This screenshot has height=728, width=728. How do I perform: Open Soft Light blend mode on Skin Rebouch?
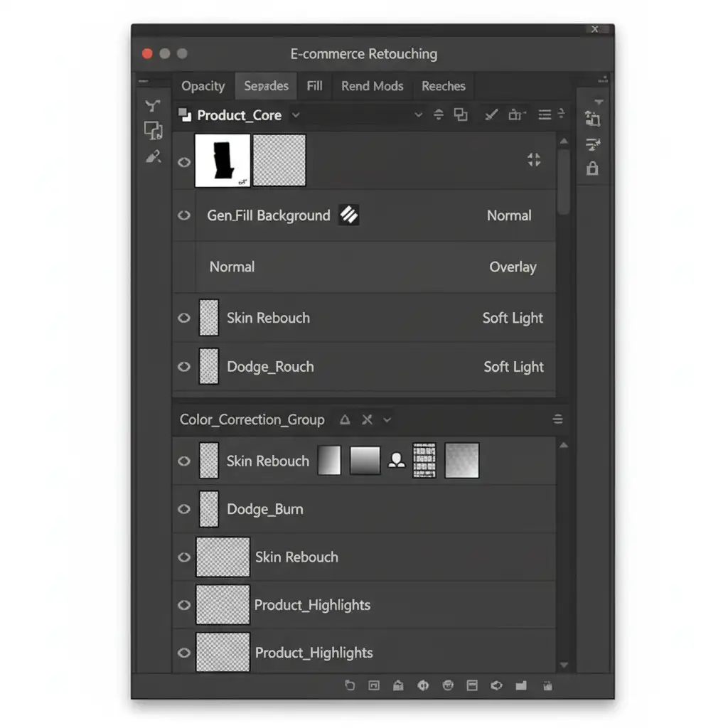tap(513, 318)
